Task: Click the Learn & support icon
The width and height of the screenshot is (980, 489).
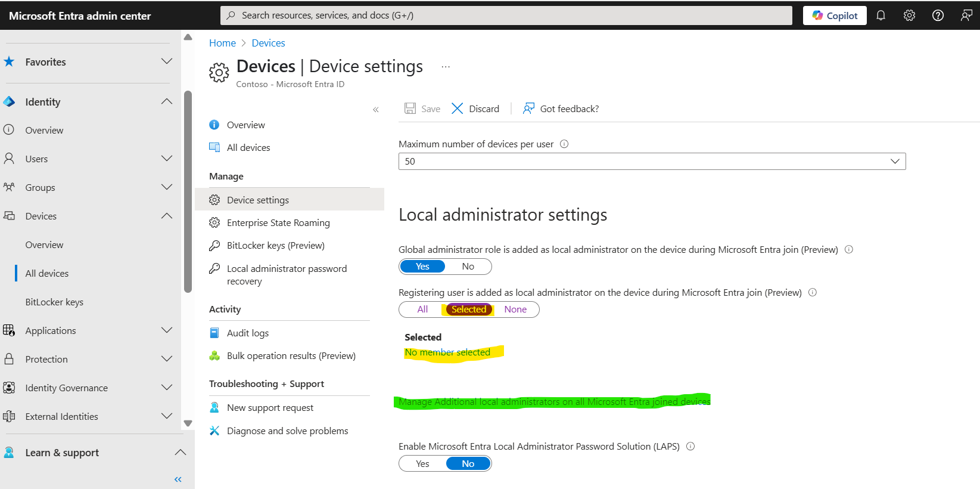Action: point(9,453)
